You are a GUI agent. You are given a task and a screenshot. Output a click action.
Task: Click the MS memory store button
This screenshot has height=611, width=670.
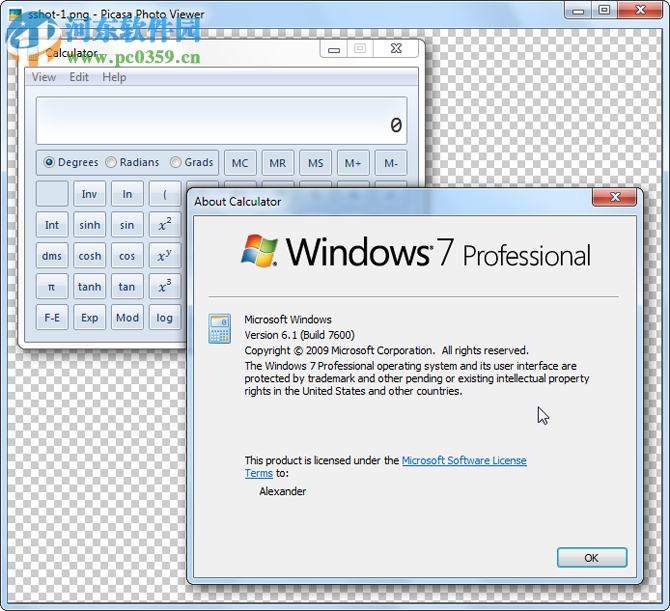pos(315,163)
